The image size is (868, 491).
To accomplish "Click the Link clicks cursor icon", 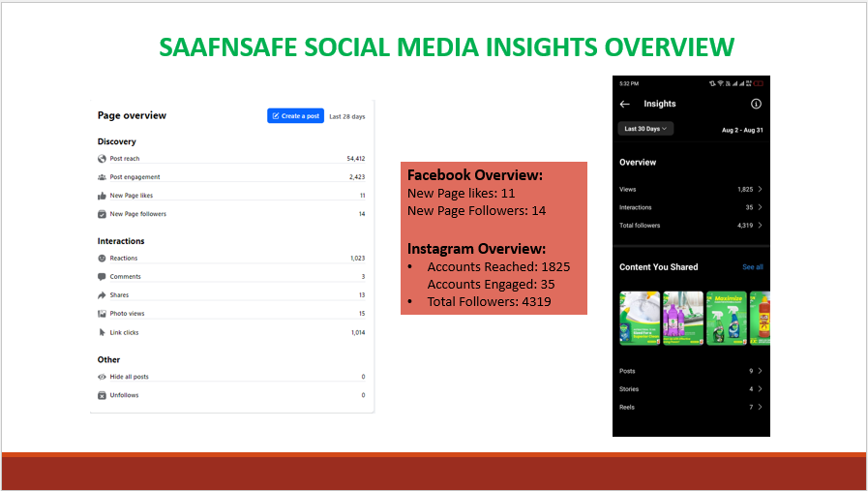I will [x=103, y=332].
